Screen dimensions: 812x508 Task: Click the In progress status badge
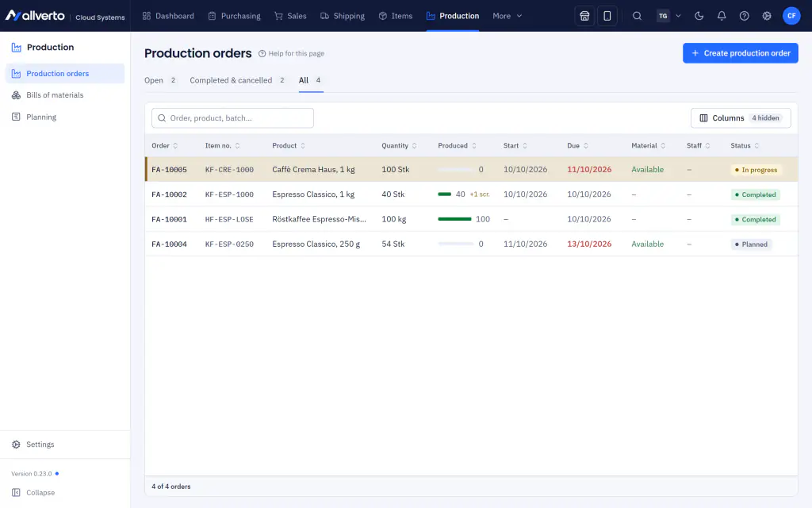(756, 170)
